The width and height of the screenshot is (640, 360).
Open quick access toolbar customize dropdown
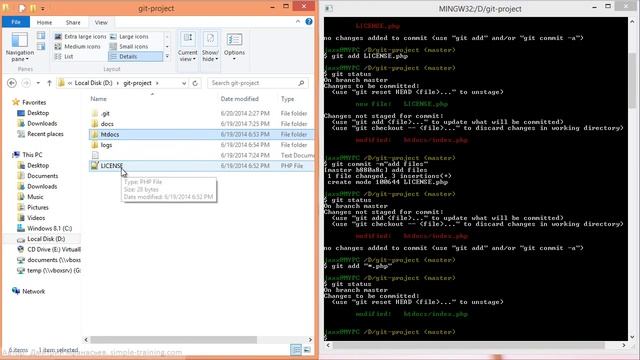point(42,8)
